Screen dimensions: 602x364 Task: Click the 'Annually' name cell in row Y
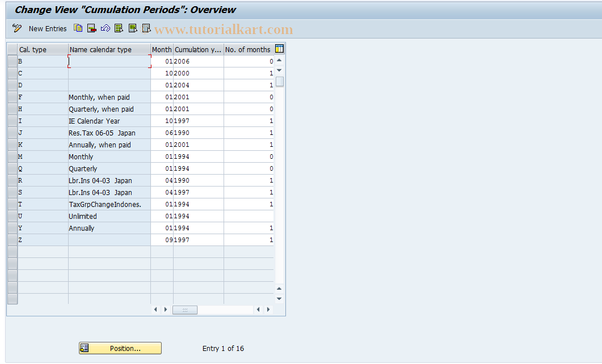click(110, 228)
